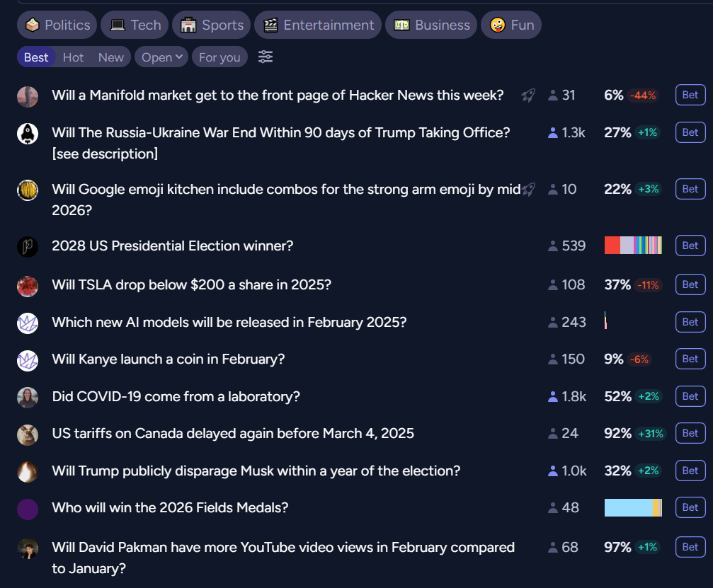
Task: Open the Fun topic pill
Action: click(511, 25)
